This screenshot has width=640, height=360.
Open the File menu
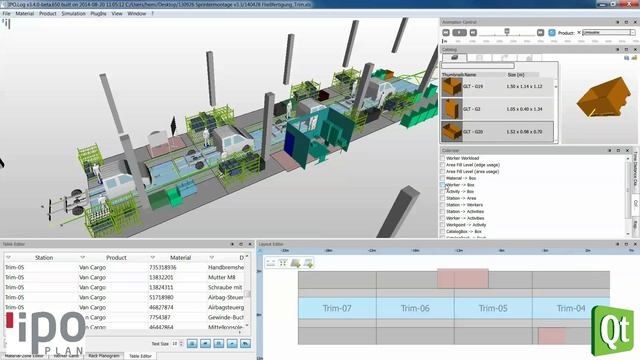[7, 13]
